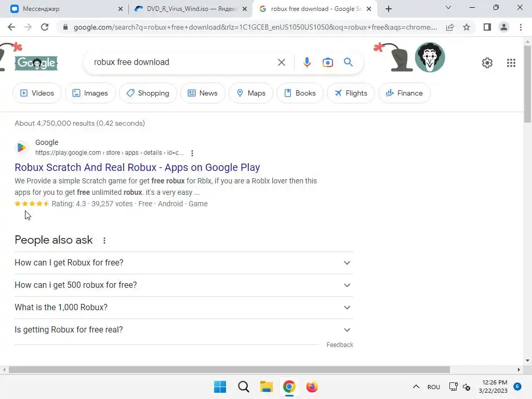The width and height of the screenshot is (532, 399).
Task: Open the Chrome three-dot menu
Action: [521, 27]
